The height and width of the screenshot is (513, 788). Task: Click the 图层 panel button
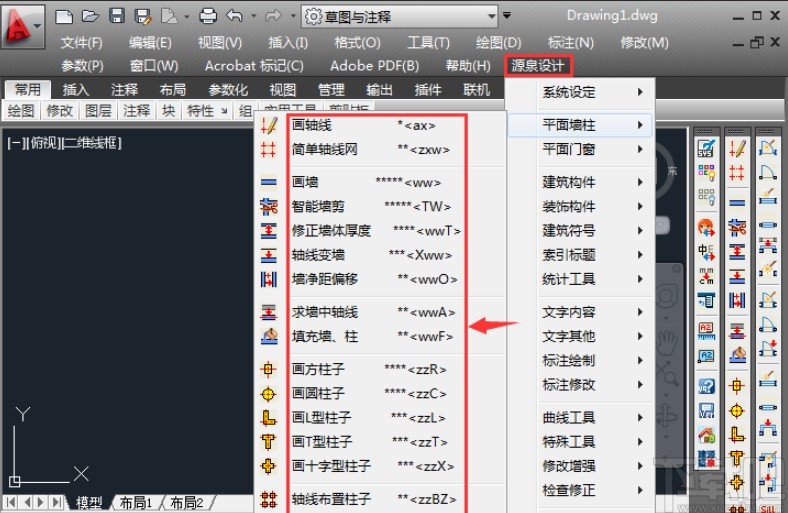click(x=98, y=111)
